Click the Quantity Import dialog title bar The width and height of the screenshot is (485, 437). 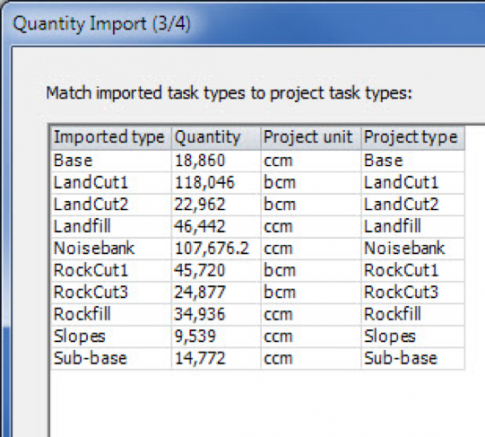[x=243, y=24]
